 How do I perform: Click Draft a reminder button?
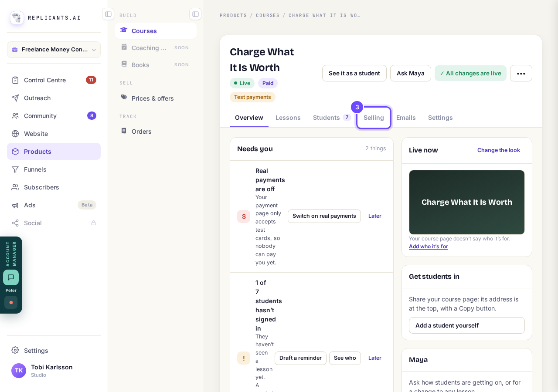300,358
